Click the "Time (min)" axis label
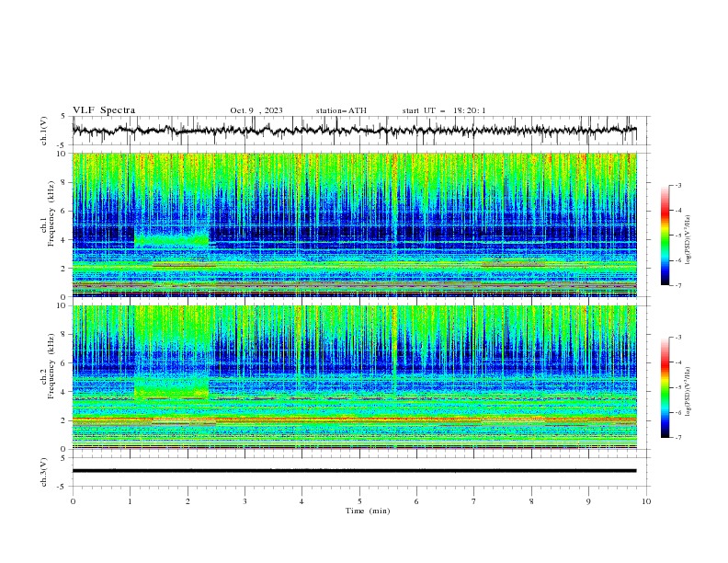This screenshot has height=563, width=728. pos(368,511)
